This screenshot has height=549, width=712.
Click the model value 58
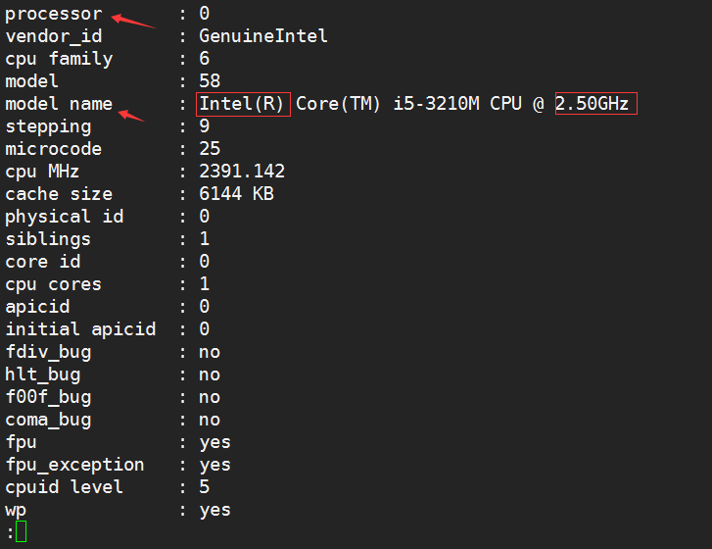pos(209,81)
